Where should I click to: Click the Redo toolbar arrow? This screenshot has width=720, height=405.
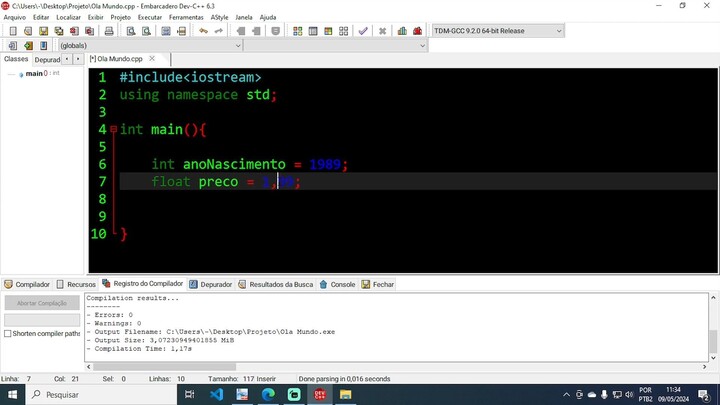coord(219,31)
